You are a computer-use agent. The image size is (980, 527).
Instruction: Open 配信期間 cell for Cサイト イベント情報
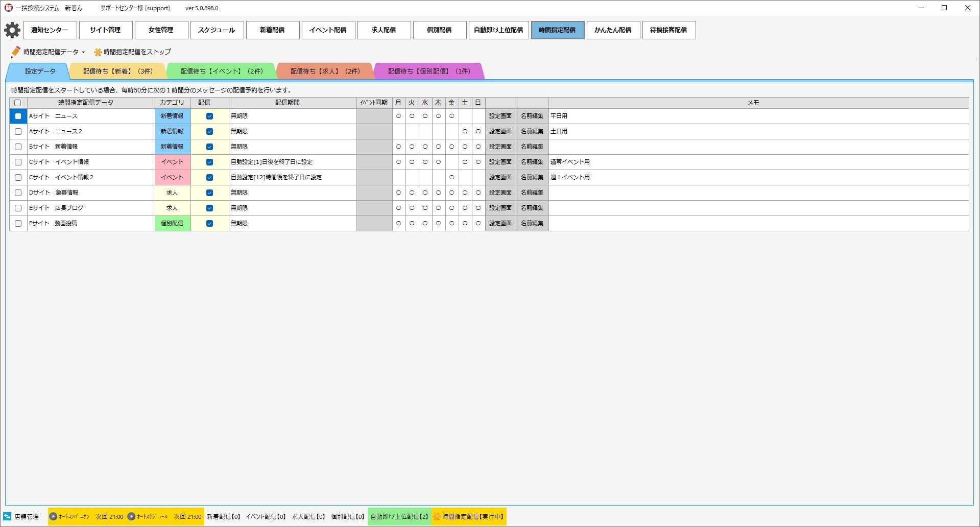coord(292,162)
